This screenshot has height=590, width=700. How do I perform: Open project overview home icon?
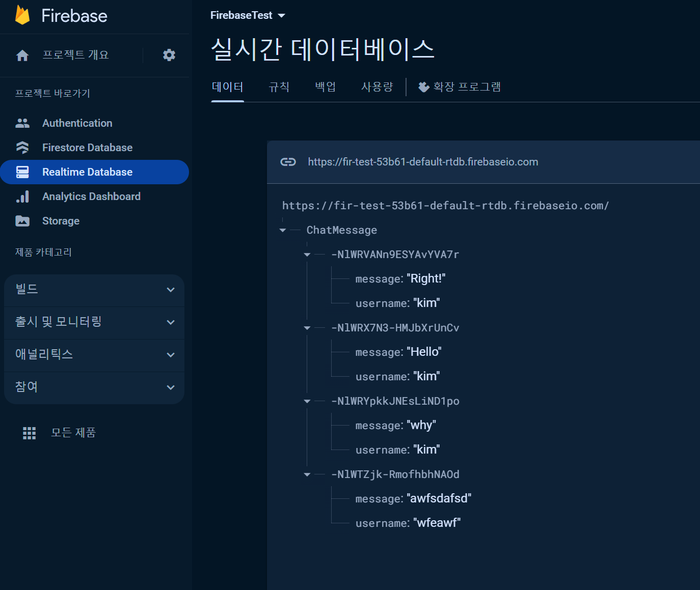(22, 55)
